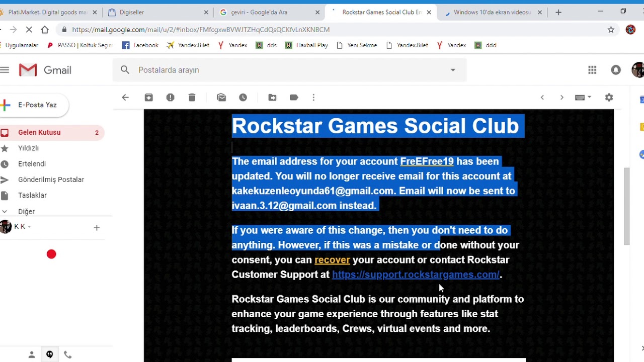Start new Hangouts chat with plus

(x=97, y=228)
